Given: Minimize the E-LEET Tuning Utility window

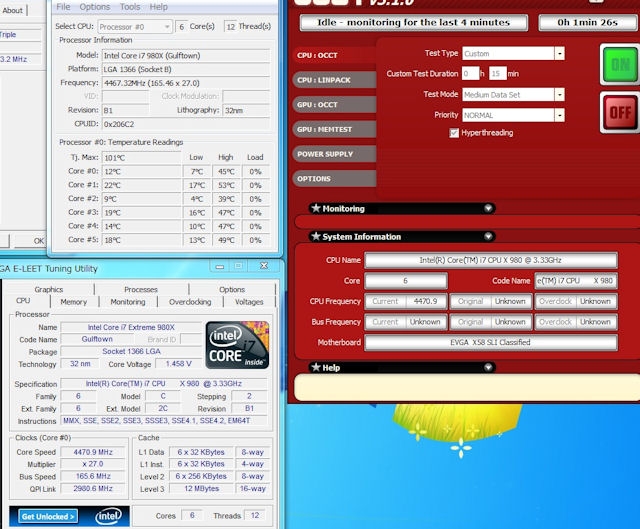Looking at the screenshot, I should click(220, 266).
